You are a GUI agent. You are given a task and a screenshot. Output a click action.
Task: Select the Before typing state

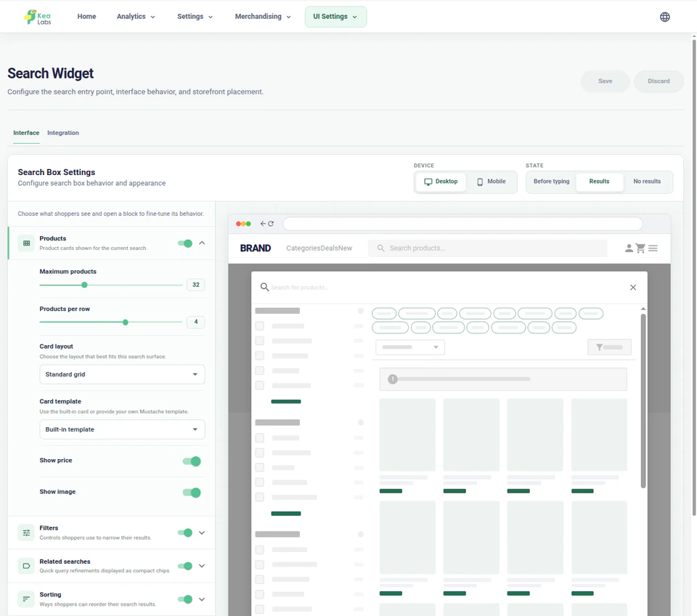(551, 182)
